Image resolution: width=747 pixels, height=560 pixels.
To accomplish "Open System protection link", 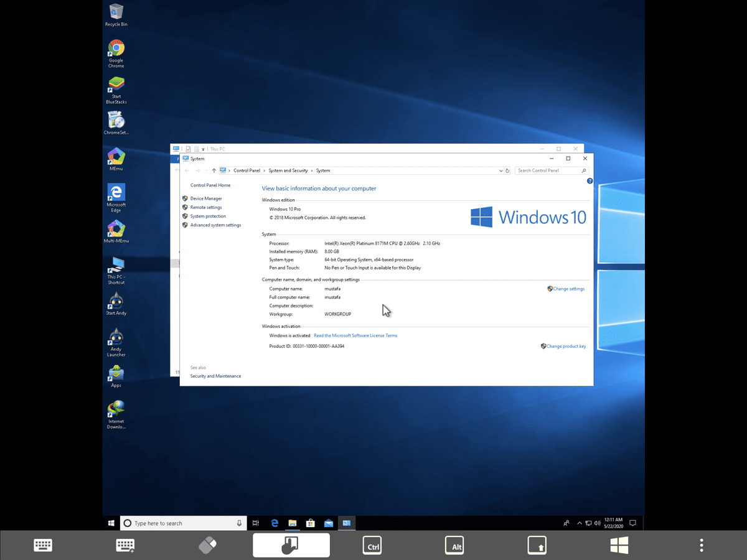I will (208, 216).
